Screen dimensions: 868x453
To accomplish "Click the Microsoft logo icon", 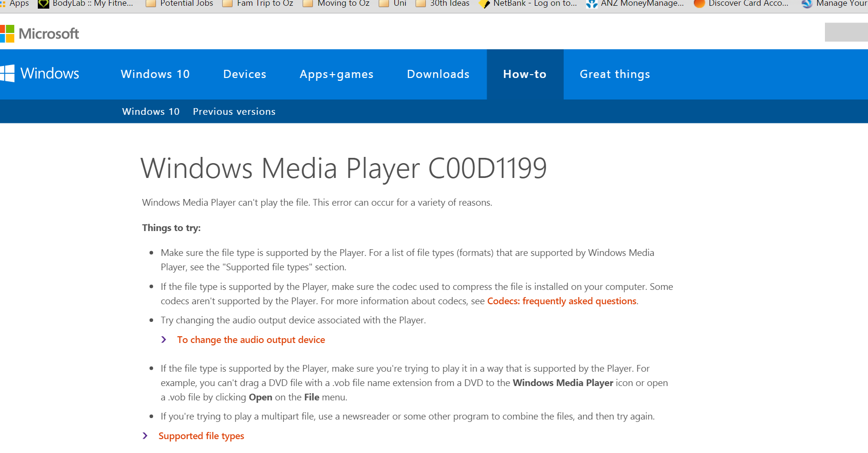I will 7,33.
